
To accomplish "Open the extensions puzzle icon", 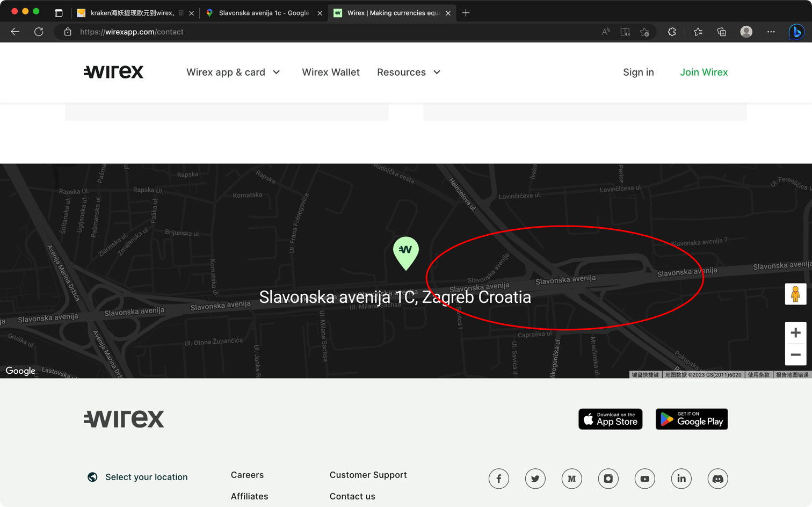I will [x=672, y=32].
